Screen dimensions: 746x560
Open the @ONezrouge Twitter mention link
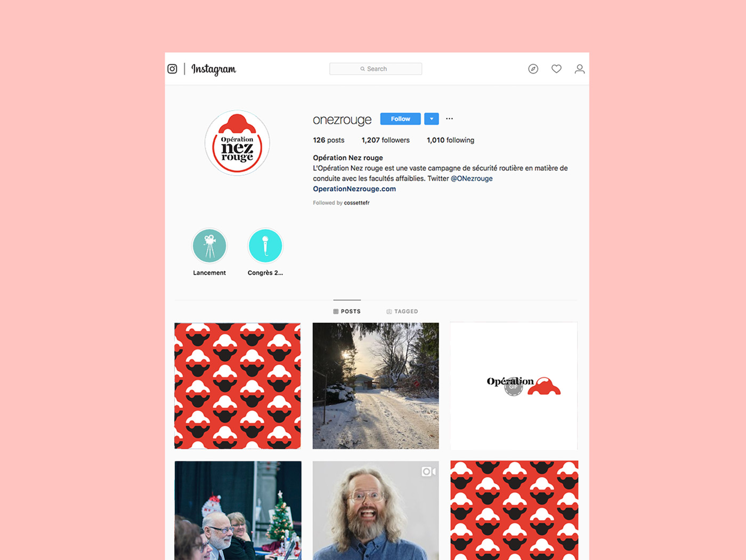coord(472,178)
